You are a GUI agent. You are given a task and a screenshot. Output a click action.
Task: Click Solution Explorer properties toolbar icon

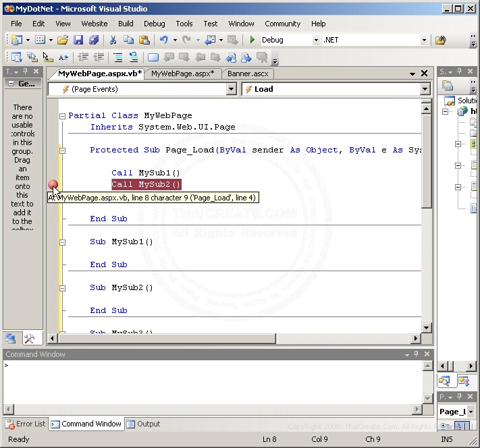pos(447,86)
